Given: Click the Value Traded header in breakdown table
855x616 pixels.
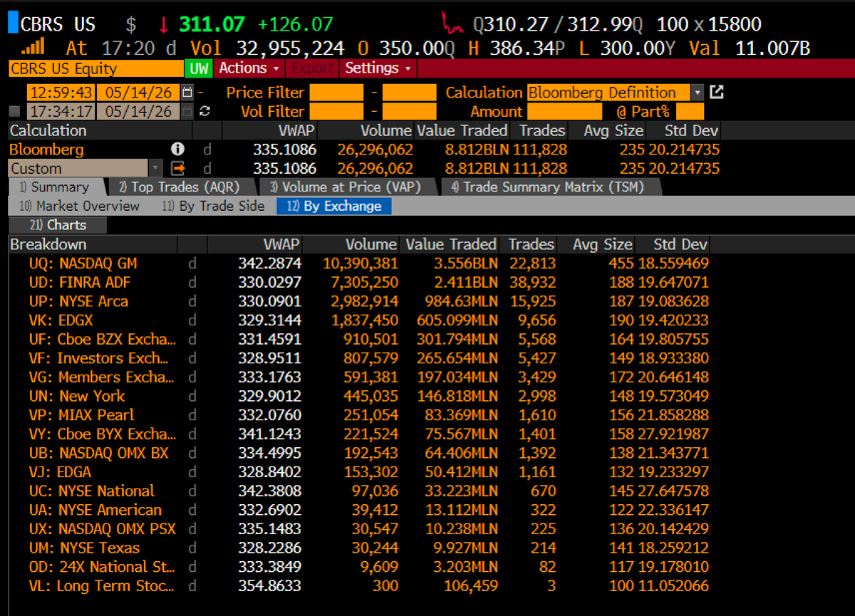Looking at the screenshot, I should pyautogui.click(x=449, y=244).
